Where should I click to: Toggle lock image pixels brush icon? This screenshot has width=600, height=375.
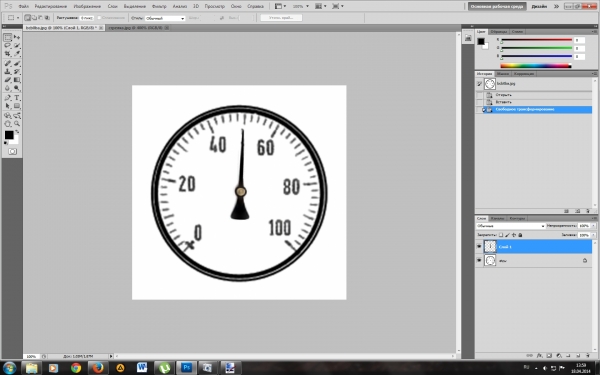507,235
